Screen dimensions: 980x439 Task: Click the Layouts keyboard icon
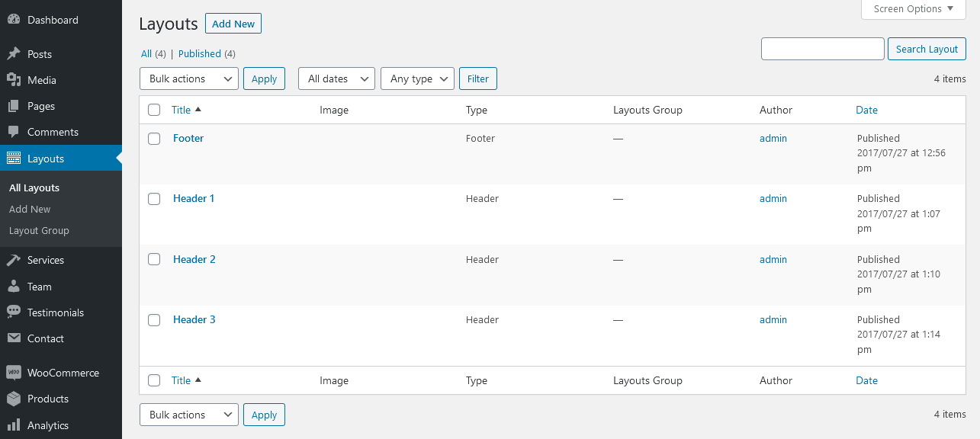[14, 159]
